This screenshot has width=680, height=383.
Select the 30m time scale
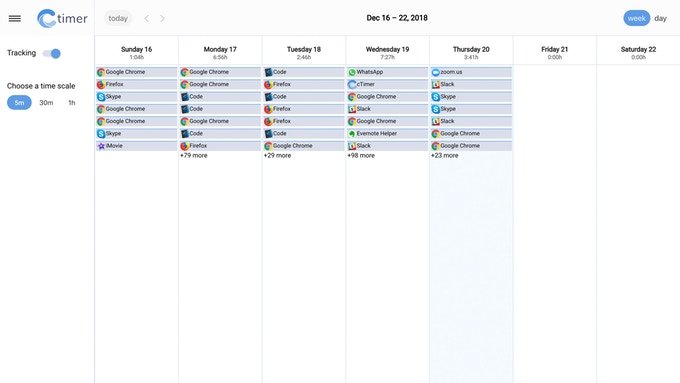[x=46, y=103]
